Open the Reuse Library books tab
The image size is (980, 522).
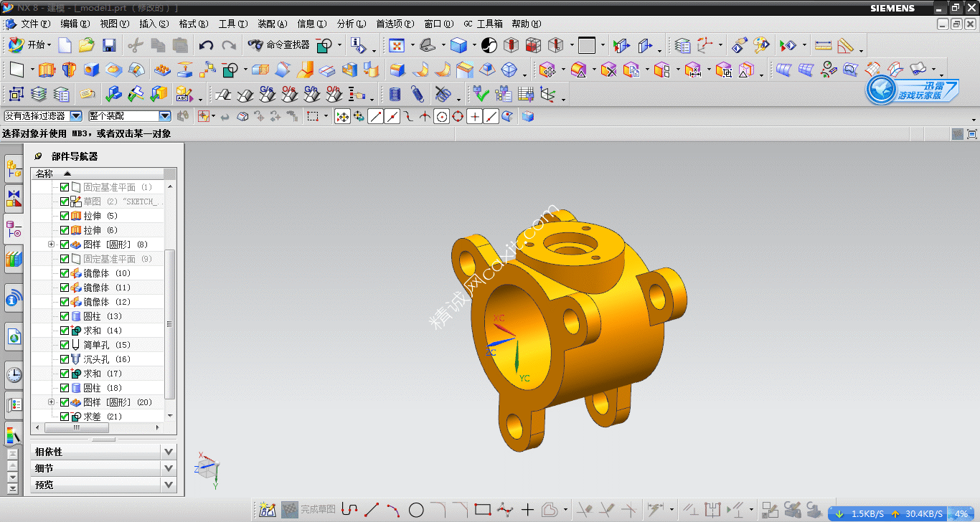(x=14, y=259)
